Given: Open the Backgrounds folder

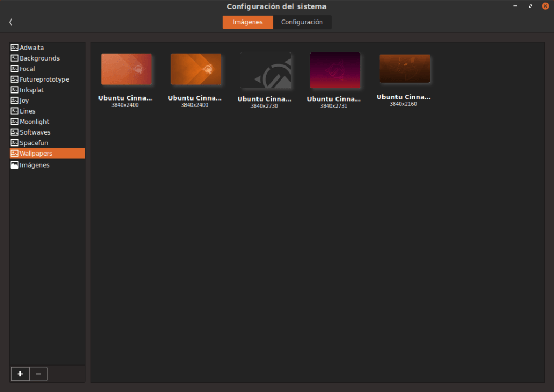Looking at the screenshot, I should 39,58.
